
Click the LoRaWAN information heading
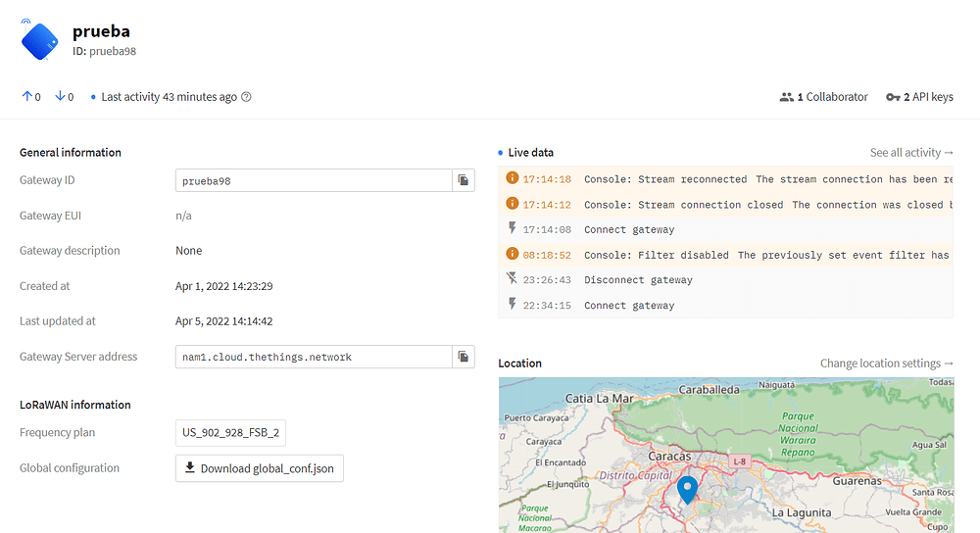click(75, 405)
